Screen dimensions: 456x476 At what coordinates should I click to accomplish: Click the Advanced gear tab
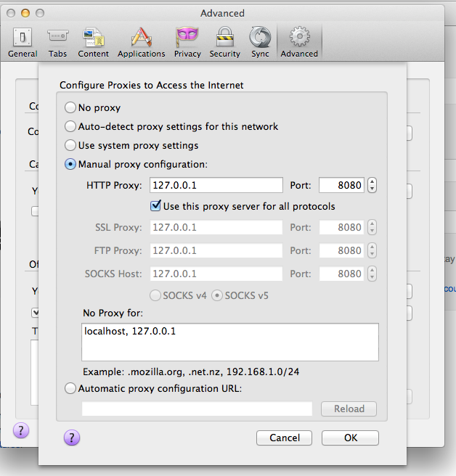299,42
